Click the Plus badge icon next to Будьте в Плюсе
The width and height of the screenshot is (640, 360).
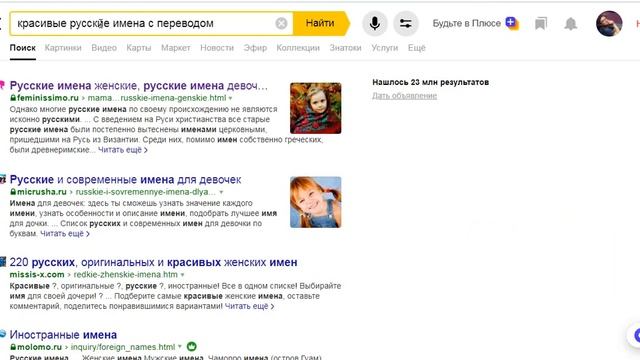point(512,23)
